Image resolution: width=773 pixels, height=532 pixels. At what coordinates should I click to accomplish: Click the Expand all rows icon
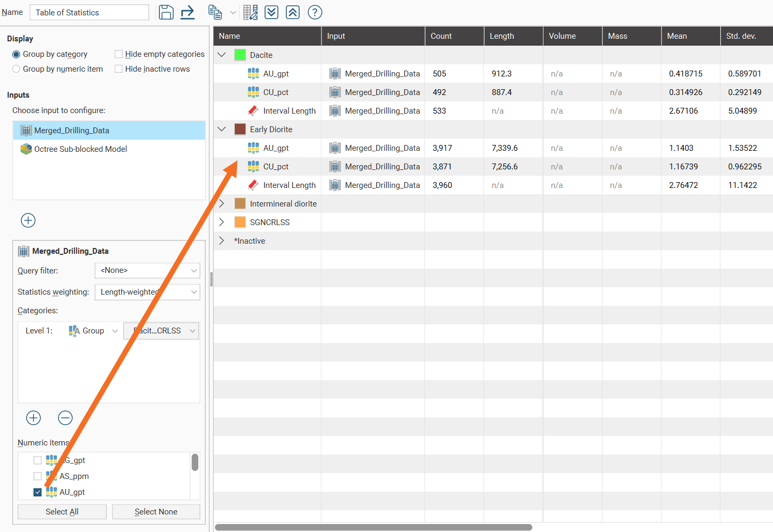coord(271,12)
